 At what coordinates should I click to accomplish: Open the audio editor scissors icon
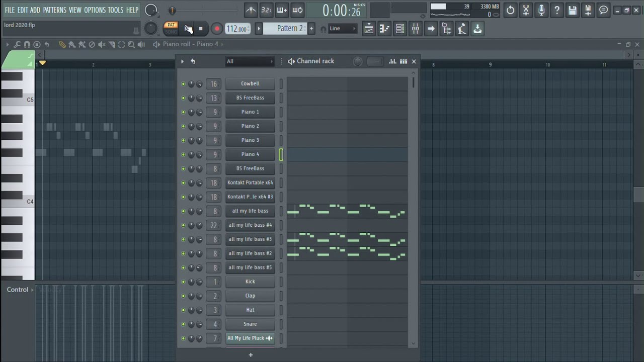click(526, 10)
